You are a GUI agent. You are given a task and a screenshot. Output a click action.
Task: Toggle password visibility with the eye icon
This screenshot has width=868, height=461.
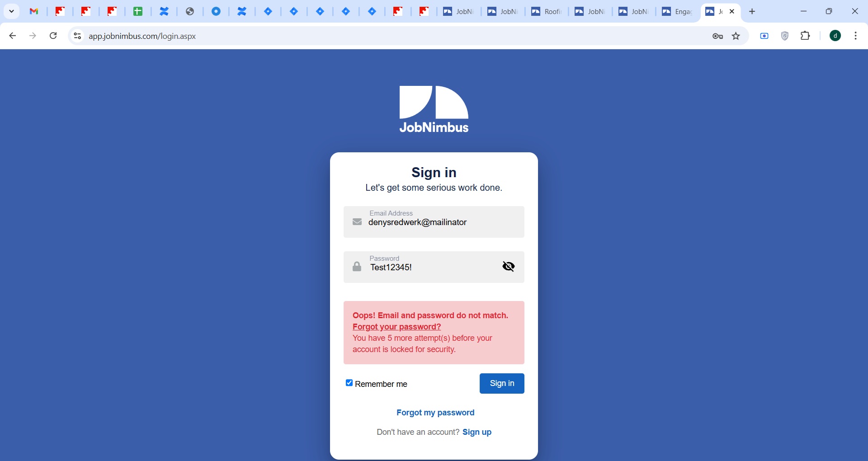[x=509, y=266]
